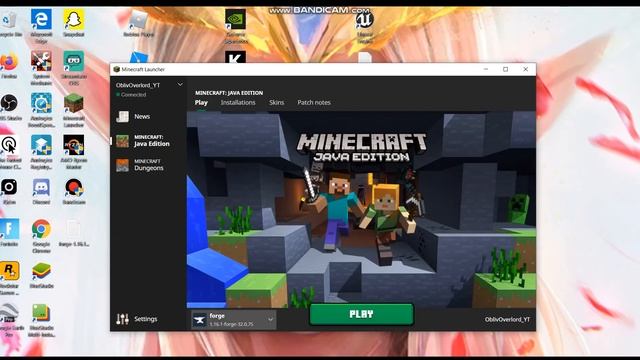Click the green PLAY button
The image size is (640, 360).
361,314
